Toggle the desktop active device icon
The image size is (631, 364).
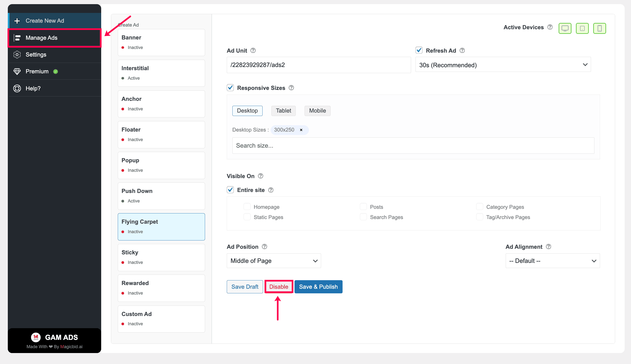565,28
